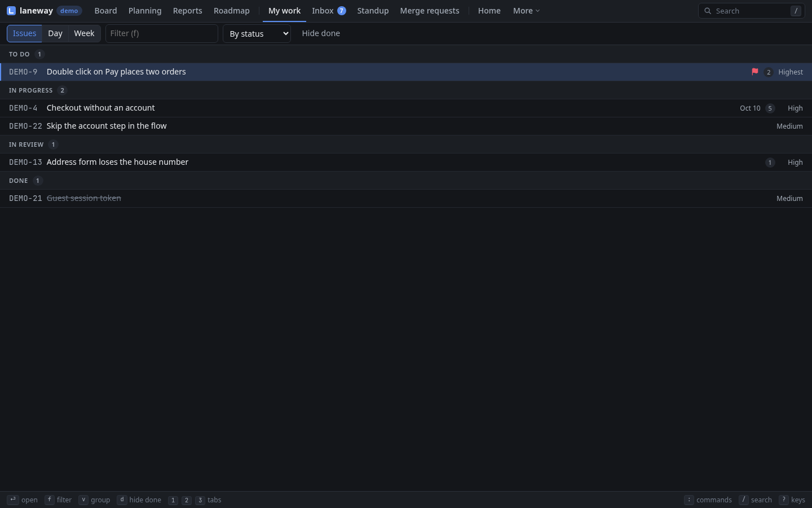The height and width of the screenshot is (508, 812).
Task: Open issue Double click on Pay places two orders
Action: click(406, 72)
